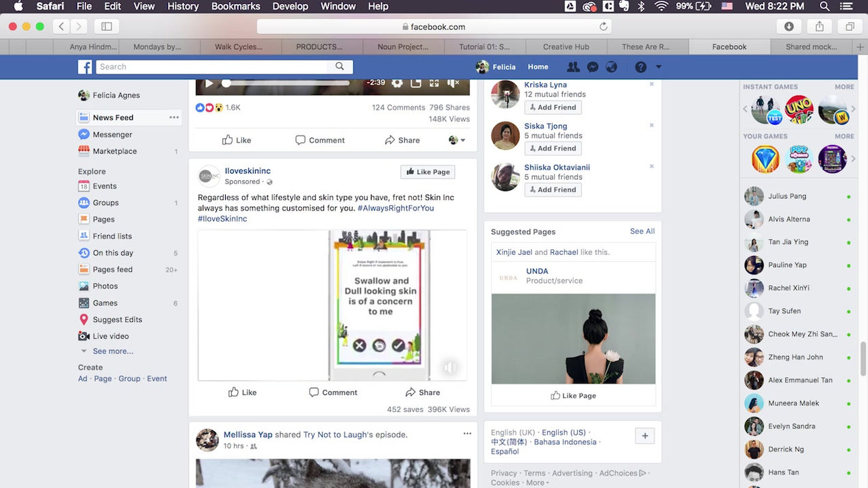The height and width of the screenshot is (488, 868).
Task: Open Events in Explore list
Action: [x=105, y=186]
